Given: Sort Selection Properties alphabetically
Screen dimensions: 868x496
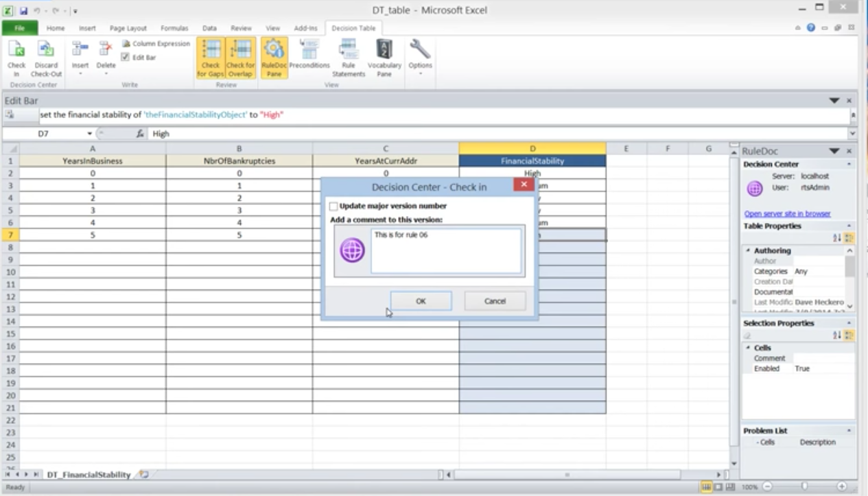Looking at the screenshot, I should coord(837,335).
